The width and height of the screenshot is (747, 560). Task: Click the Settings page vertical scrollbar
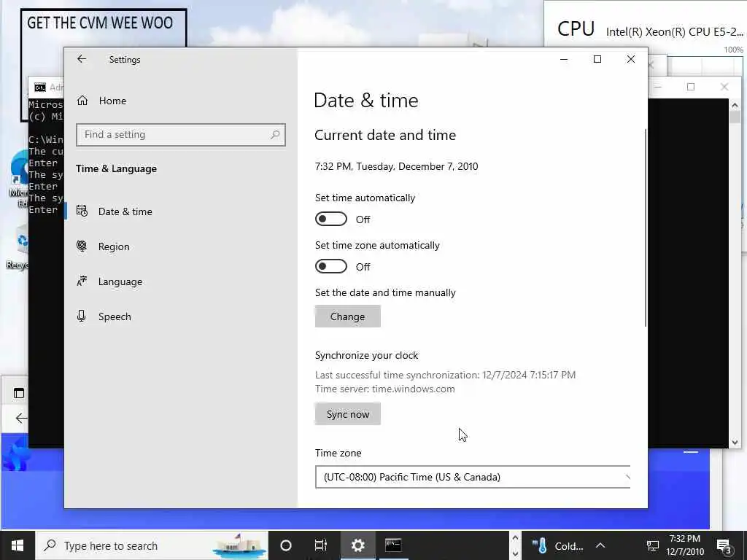[x=646, y=227]
